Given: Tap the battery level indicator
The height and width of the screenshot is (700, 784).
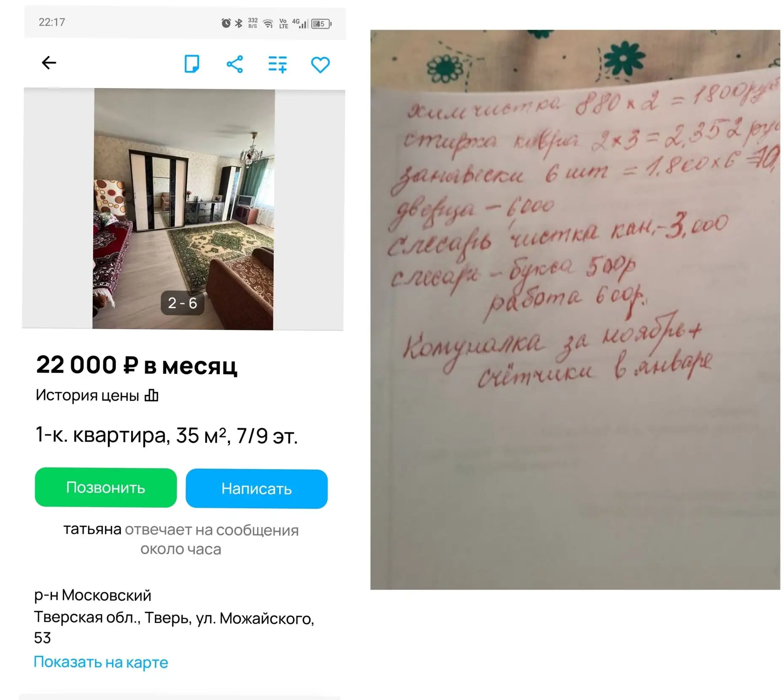Looking at the screenshot, I should pyautogui.click(x=321, y=24).
